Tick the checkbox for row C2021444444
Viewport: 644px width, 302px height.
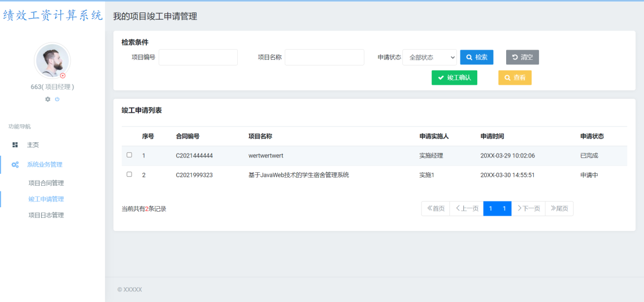click(129, 155)
